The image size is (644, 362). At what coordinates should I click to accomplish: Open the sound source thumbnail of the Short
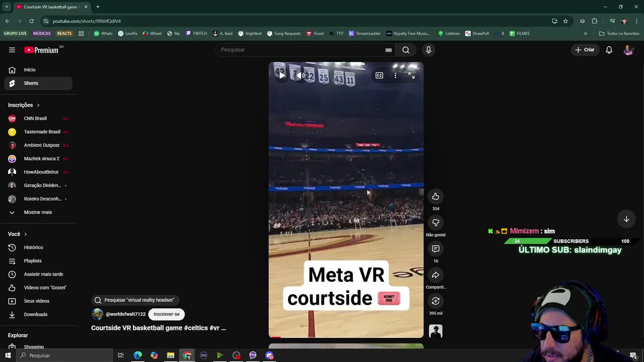[x=436, y=331]
